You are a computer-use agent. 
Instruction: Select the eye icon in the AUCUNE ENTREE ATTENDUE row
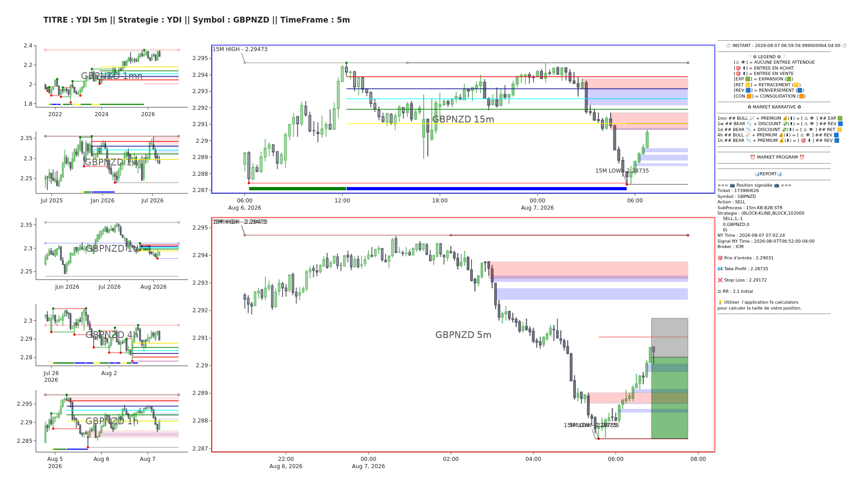pyautogui.click(x=743, y=62)
